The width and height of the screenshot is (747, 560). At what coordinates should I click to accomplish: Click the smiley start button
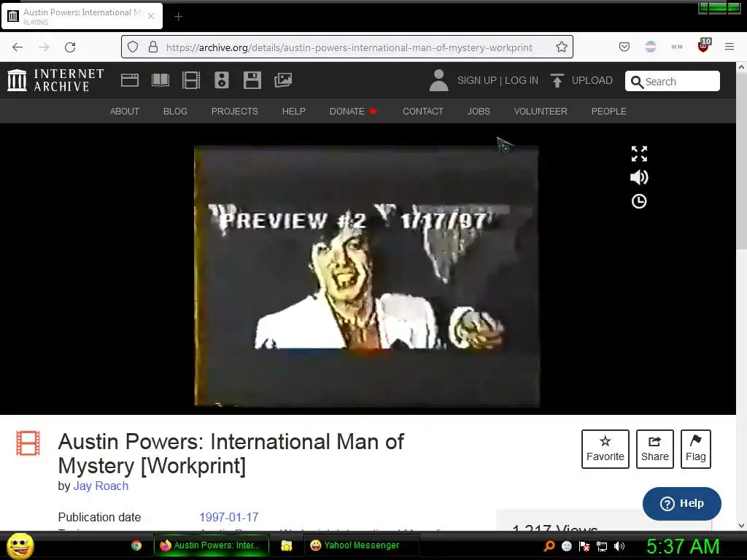tap(20, 545)
